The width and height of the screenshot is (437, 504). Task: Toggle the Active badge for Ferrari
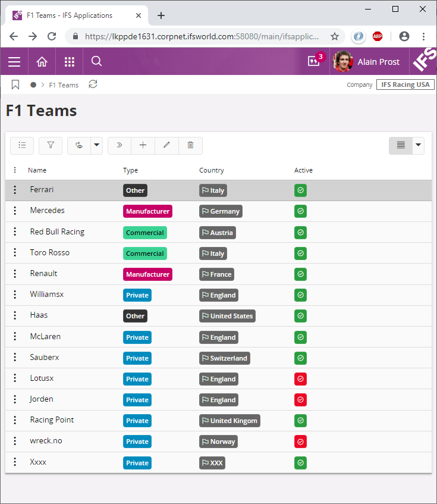point(300,190)
